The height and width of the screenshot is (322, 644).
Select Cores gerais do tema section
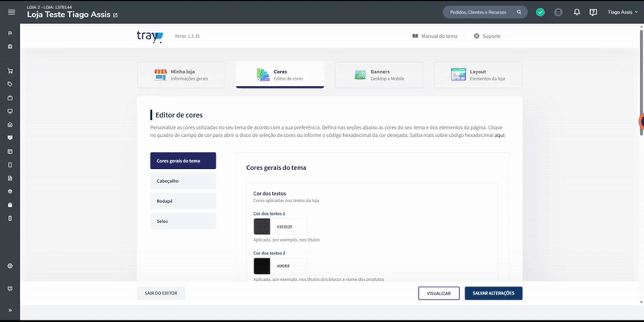point(184,160)
